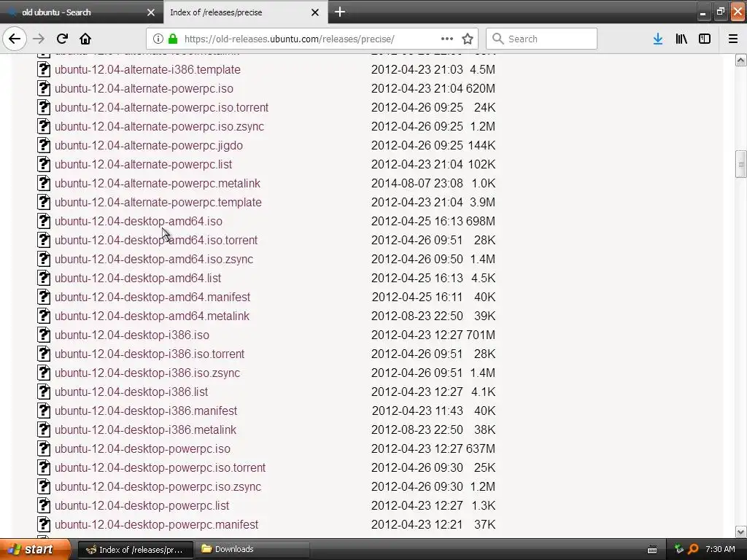Select the date '2014-08-07 23:08'
The image size is (747, 560).
click(417, 183)
